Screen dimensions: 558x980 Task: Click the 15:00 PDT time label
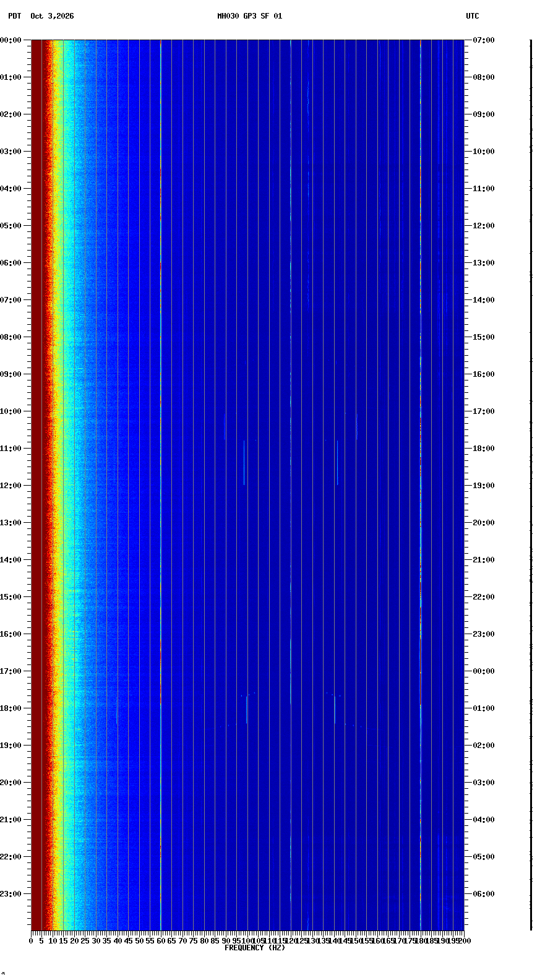(x=11, y=597)
